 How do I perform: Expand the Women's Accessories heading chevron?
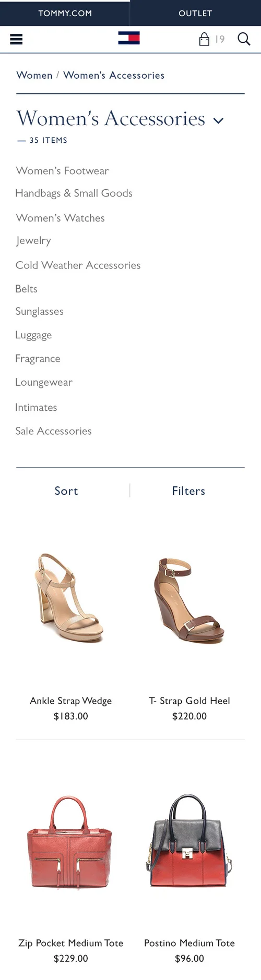point(219,120)
